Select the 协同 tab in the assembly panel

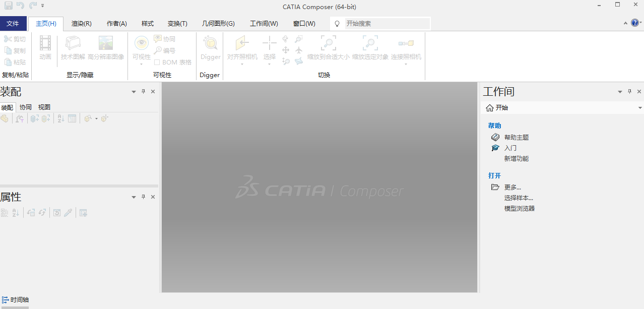tap(26, 107)
